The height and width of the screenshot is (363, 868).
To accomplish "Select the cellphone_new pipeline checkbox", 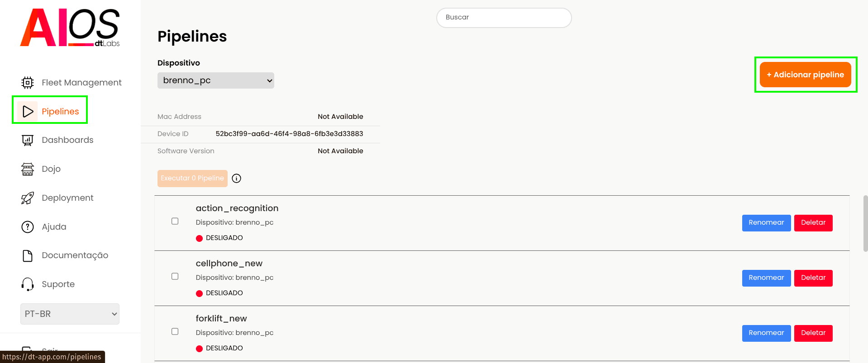I will (x=175, y=276).
